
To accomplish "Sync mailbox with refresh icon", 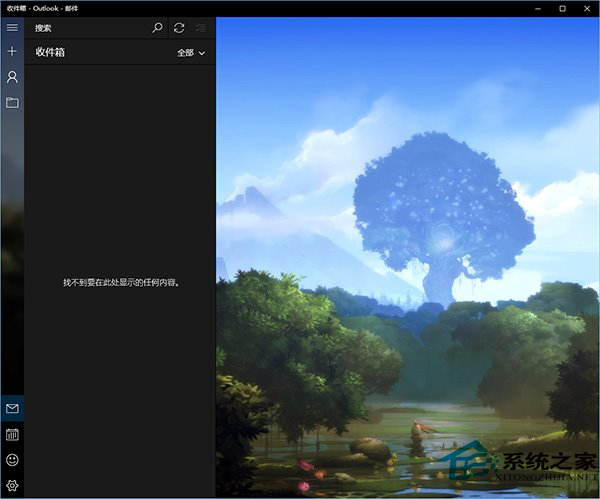I will [x=179, y=28].
